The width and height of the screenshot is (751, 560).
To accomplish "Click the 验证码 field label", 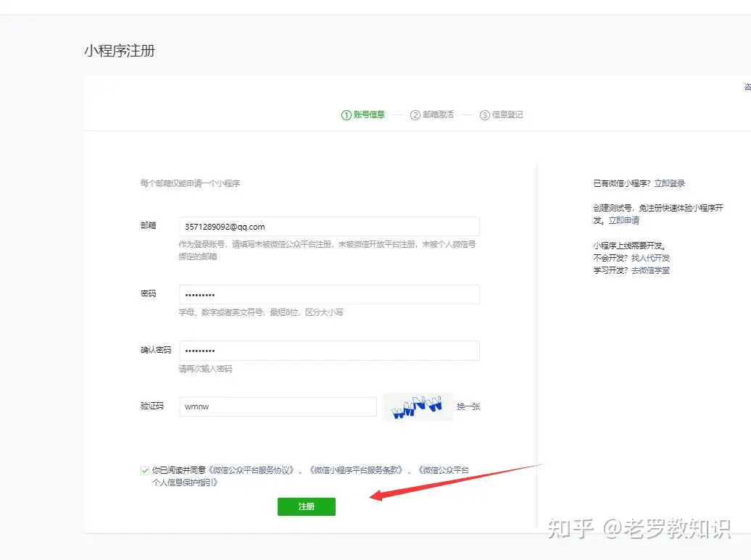I will [152, 406].
